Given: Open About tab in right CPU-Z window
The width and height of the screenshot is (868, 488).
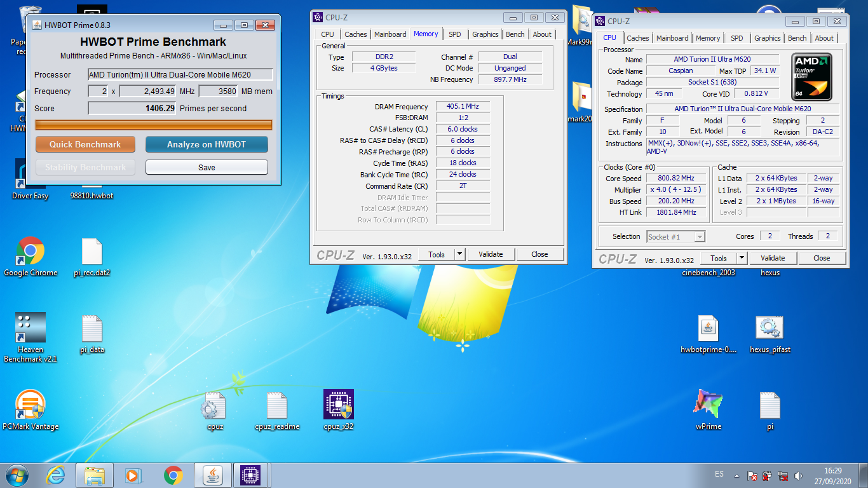Looking at the screenshot, I should (824, 38).
